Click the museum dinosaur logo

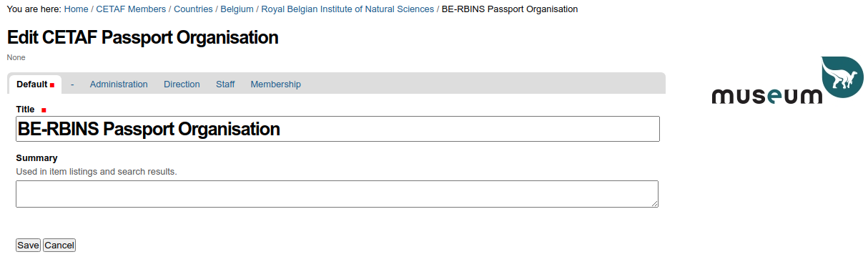coord(787,79)
